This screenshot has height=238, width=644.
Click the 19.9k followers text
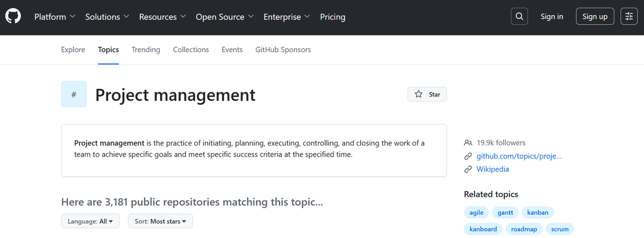point(501,143)
